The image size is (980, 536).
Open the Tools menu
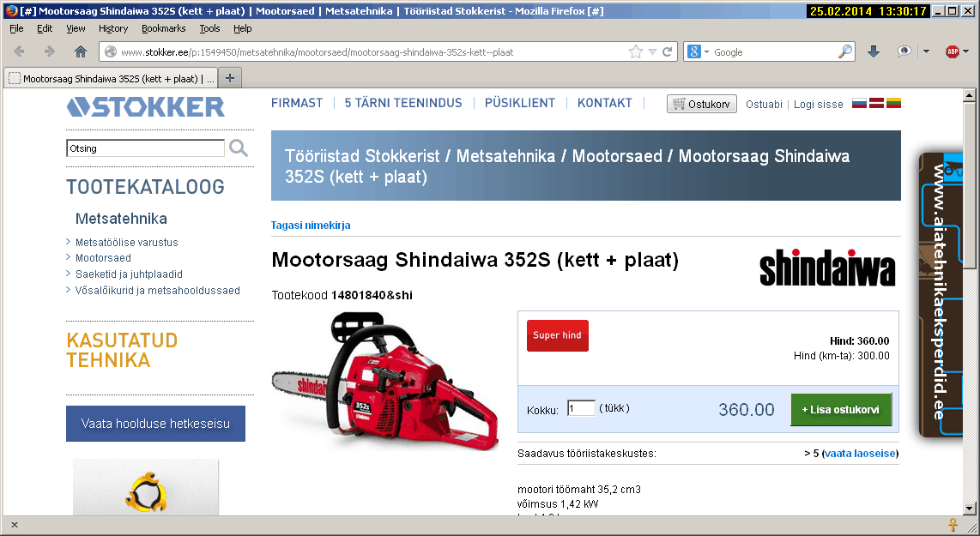[x=209, y=28]
